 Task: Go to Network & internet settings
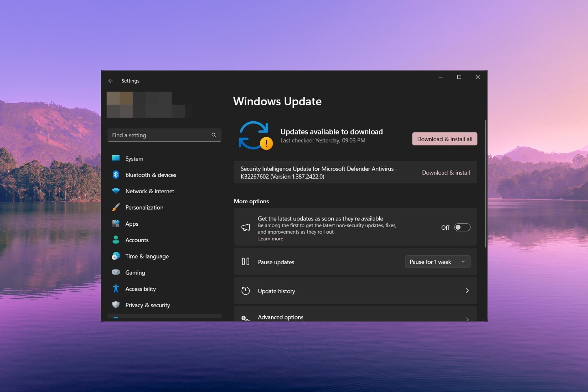tap(164, 191)
